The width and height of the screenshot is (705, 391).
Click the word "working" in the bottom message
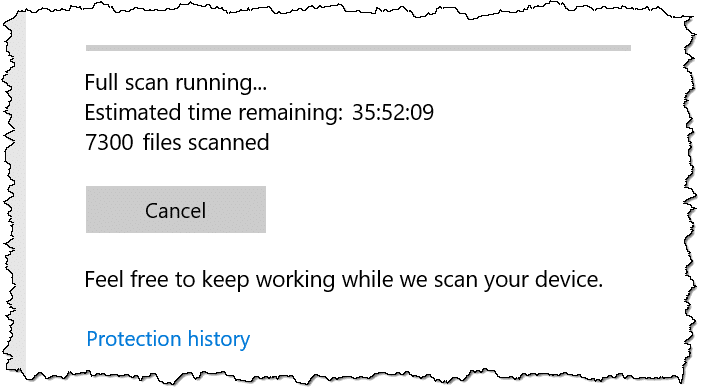[x=295, y=280]
